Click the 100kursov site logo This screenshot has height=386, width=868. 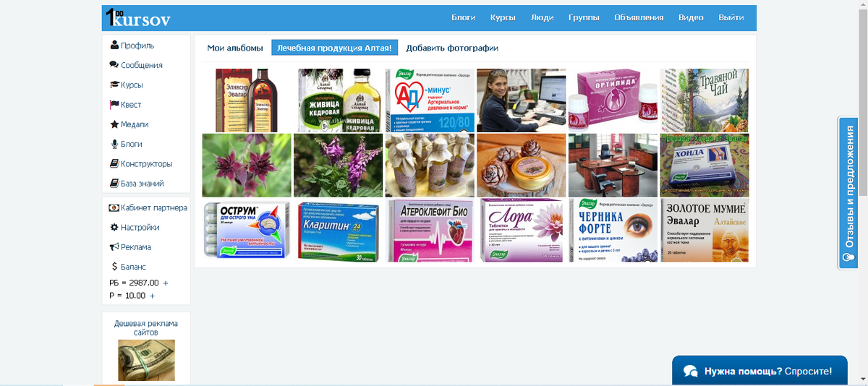(137, 18)
